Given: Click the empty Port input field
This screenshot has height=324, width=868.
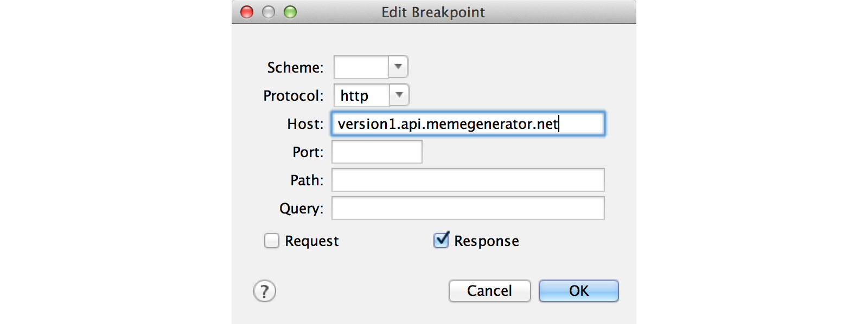Looking at the screenshot, I should 377,152.
